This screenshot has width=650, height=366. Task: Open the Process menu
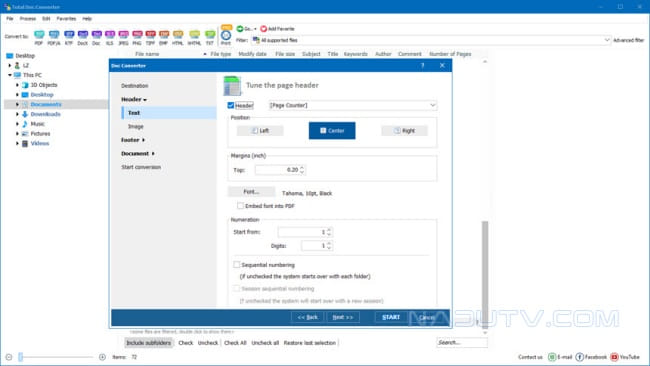tap(28, 19)
